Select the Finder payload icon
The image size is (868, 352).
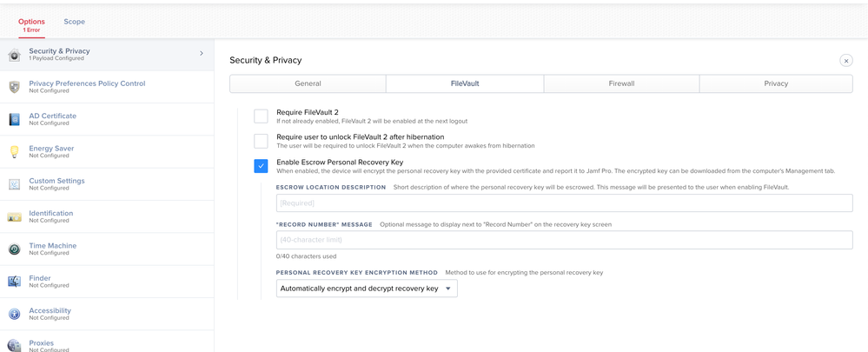[15, 282]
